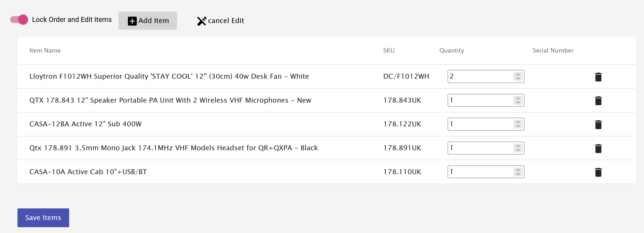Click the Add Item button
Viewport: 644px width, 233px height.
point(148,21)
